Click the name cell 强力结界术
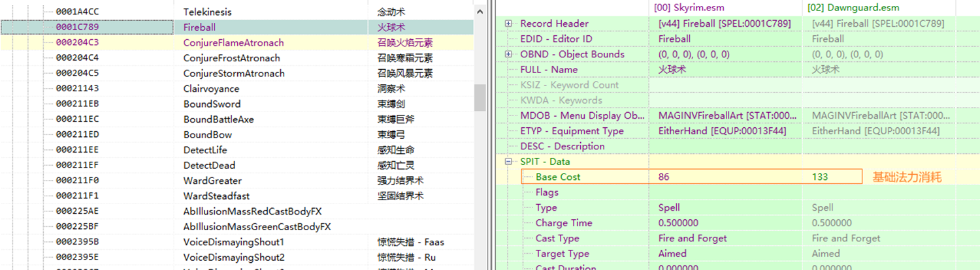Viewport: 980px width, 270px height. (400, 181)
